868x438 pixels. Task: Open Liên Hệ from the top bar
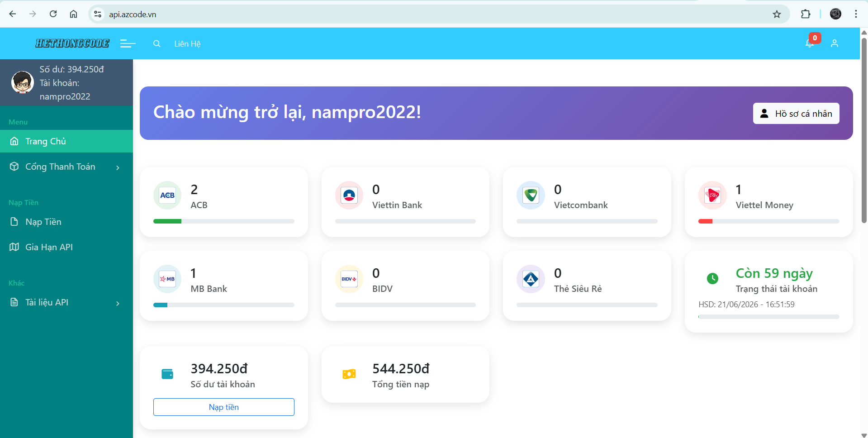[x=187, y=43]
